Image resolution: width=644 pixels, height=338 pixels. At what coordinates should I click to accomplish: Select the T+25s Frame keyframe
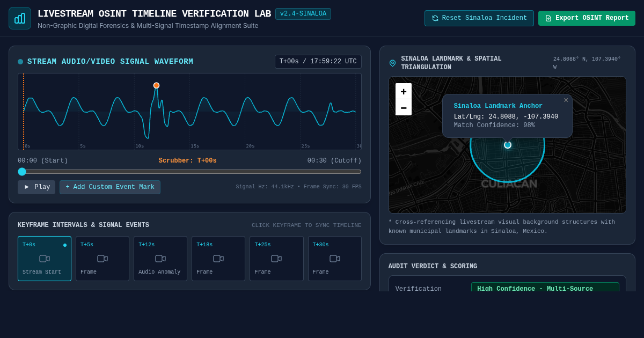pyautogui.click(x=276, y=259)
